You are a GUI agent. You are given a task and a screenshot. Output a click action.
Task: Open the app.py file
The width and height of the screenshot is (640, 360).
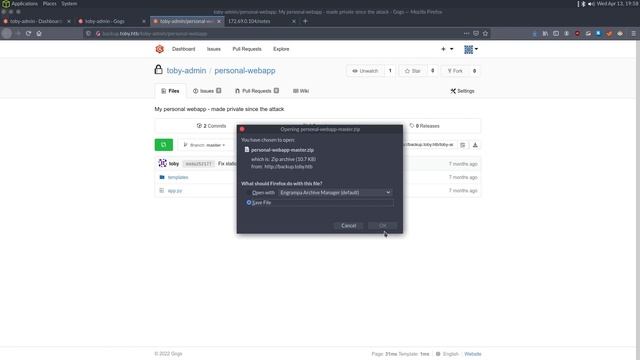[x=175, y=191]
